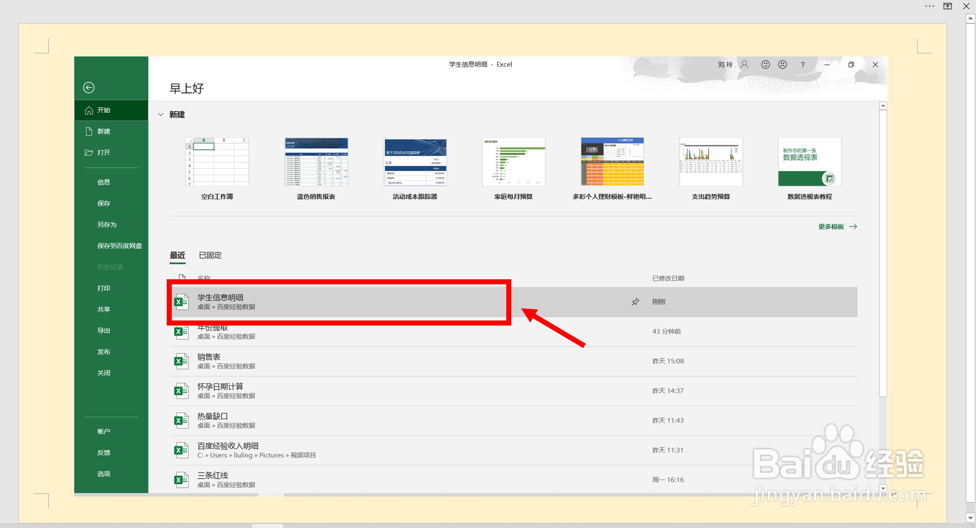Image resolution: width=980 pixels, height=528 pixels.
Task: Switch to the 最近 tab
Action: coord(177,255)
